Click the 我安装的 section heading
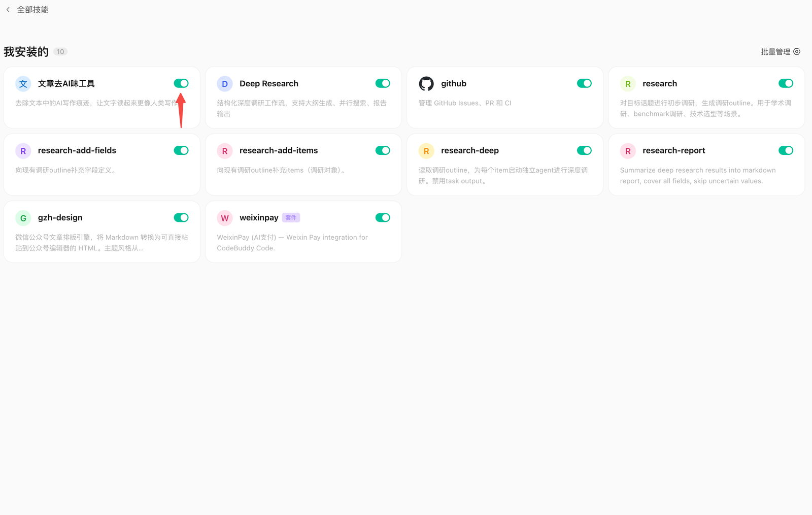The height and width of the screenshot is (515, 812). pos(26,52)
